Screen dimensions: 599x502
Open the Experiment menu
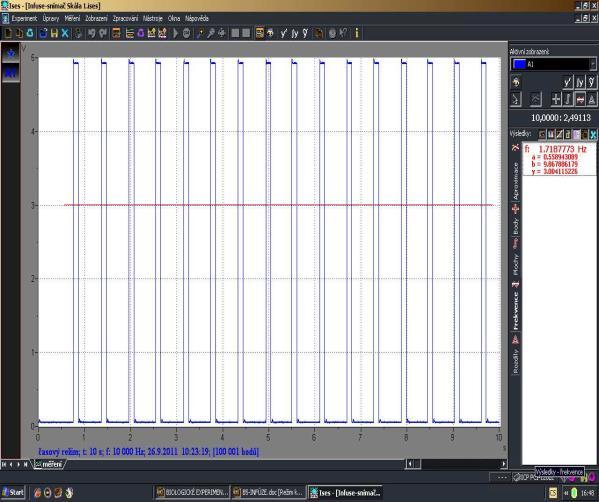24,18
